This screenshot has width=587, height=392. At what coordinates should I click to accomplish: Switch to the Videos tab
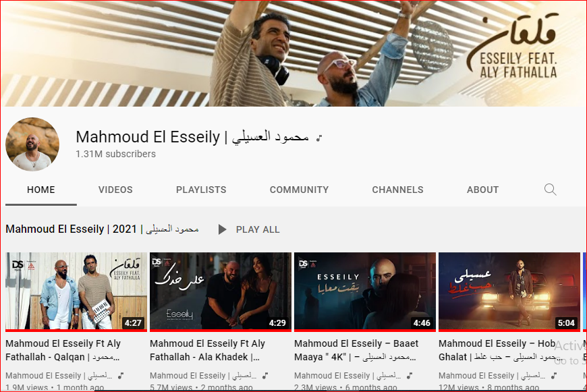coord(115,190)
